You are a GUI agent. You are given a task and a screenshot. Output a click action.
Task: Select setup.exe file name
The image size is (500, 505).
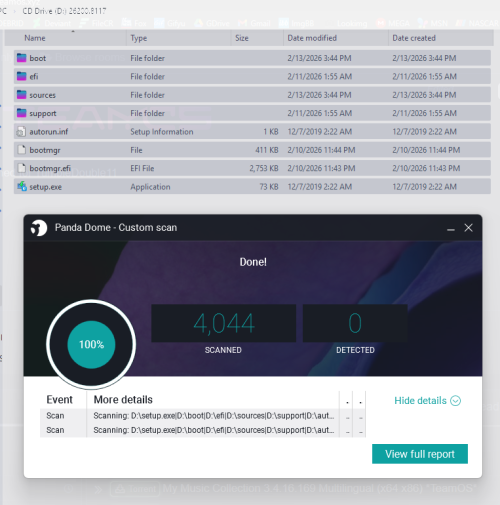click(x=45, y=187)
